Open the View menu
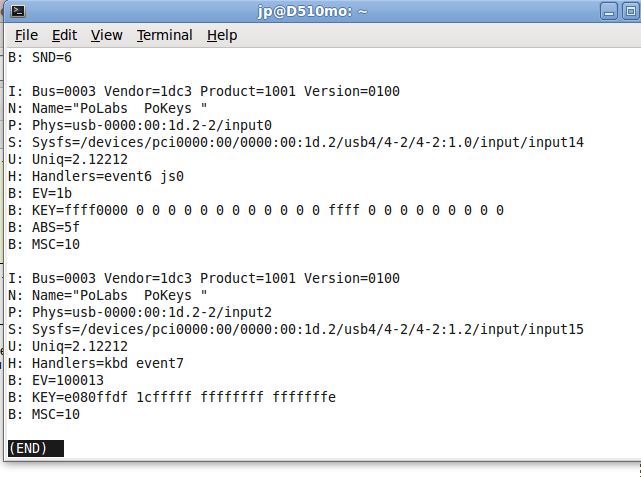This screenshot has width=641, height=477. pyautogui.click(x=106, y=35)
